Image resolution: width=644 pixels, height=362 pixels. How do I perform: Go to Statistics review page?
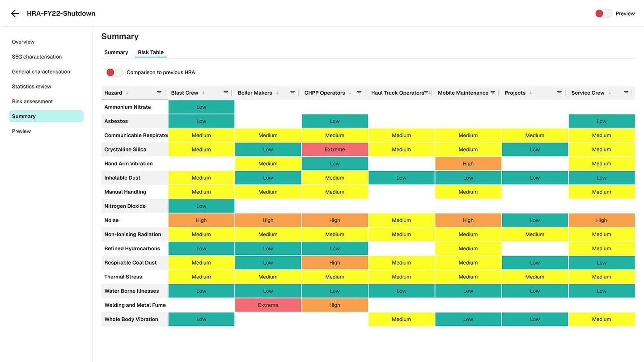click(x=32, y=87)
